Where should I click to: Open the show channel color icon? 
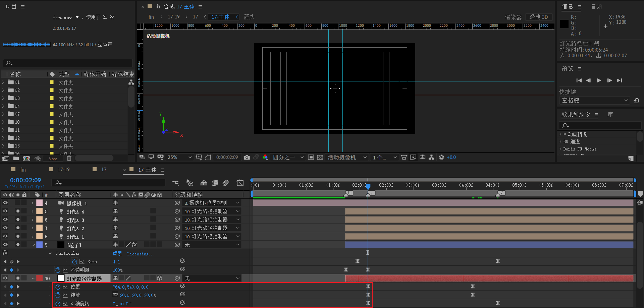(x=265, y=157)
